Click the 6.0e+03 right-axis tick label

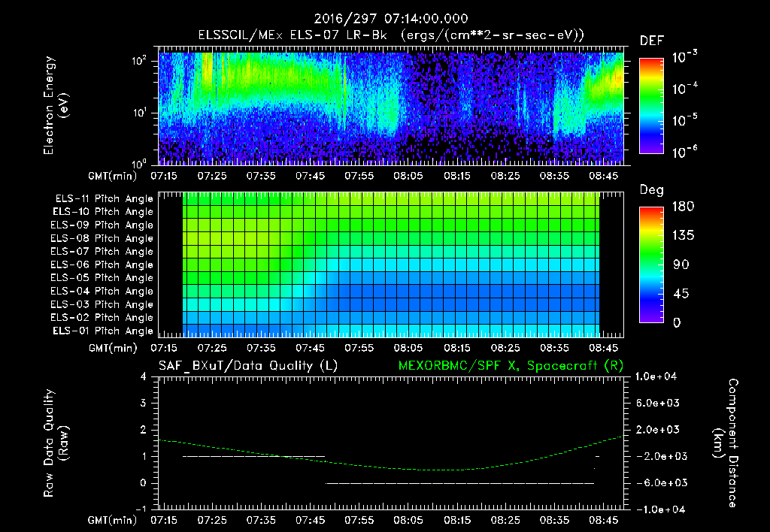657,403
